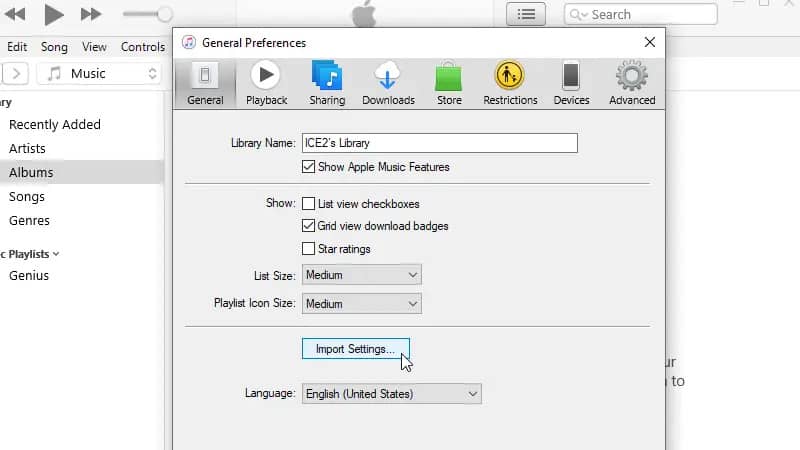This screenshot has height=450, width=800.
Task: Enable List view checkboxes option
Action: click(x=308, y=204)
